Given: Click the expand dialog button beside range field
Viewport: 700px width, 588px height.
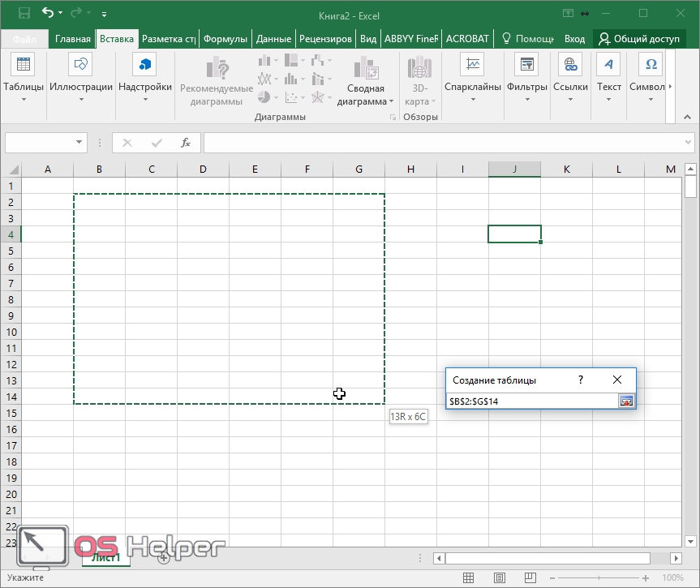Looking at the screenshot, I should click(x=625, y=401).
